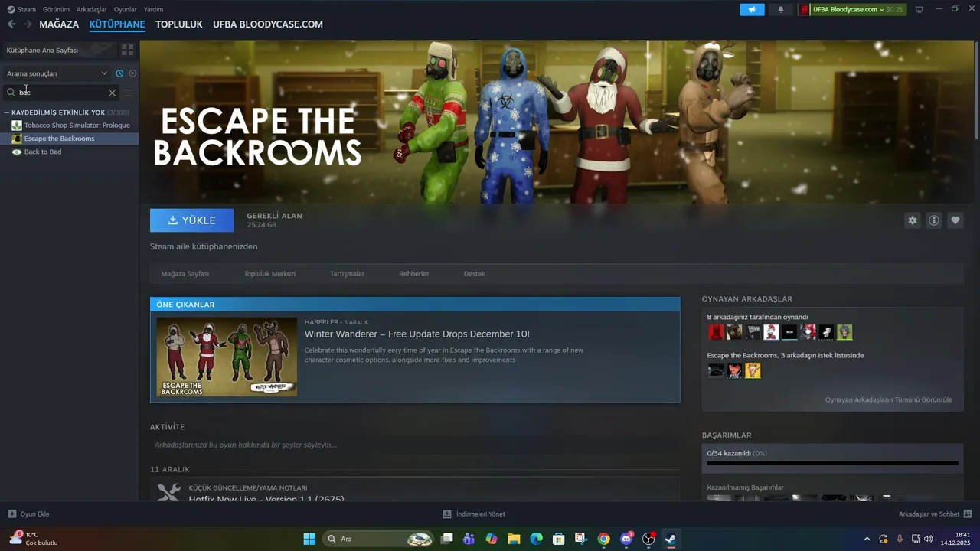This screenshot has height=551, width=980.
Task: Switch to the MAĞAZA tab
Action: pos(59,24)
